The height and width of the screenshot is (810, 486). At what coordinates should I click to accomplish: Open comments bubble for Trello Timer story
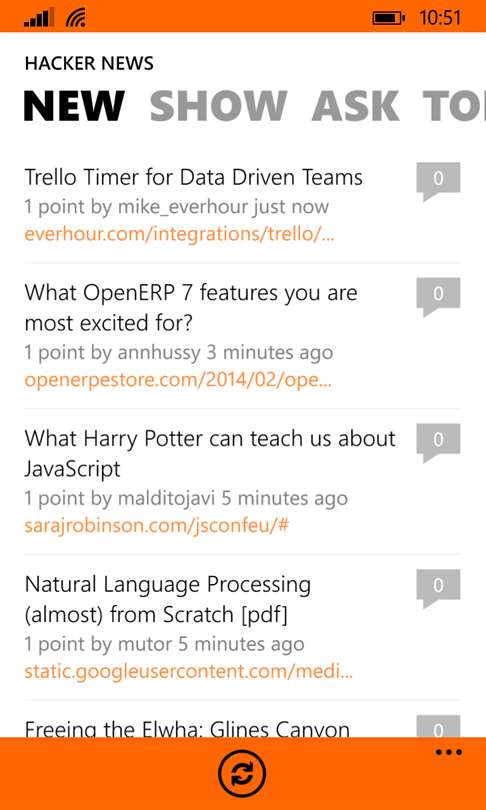[438, 181]
